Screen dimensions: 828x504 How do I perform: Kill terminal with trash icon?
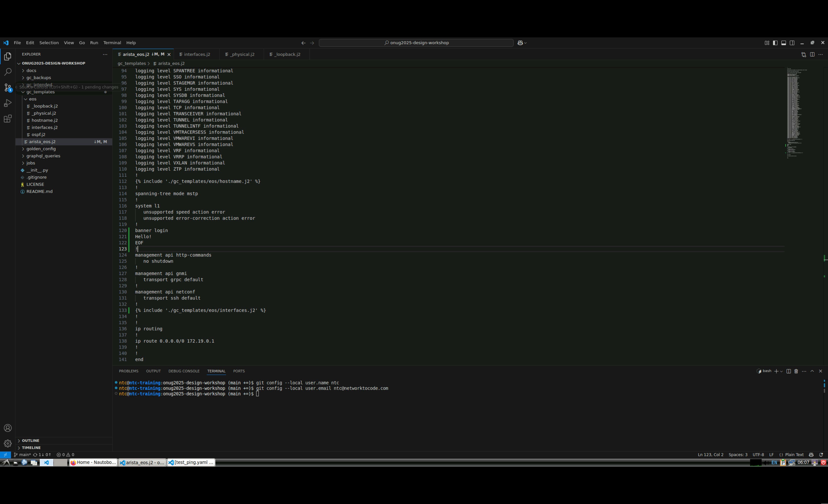click(x=796, y=371)
